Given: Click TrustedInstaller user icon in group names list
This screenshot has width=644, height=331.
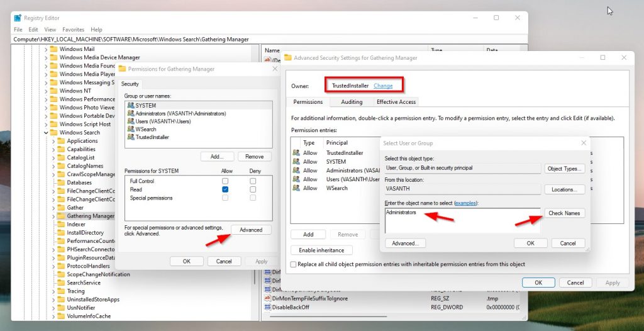Looking at the screenshot, I should tap(131, 137).
